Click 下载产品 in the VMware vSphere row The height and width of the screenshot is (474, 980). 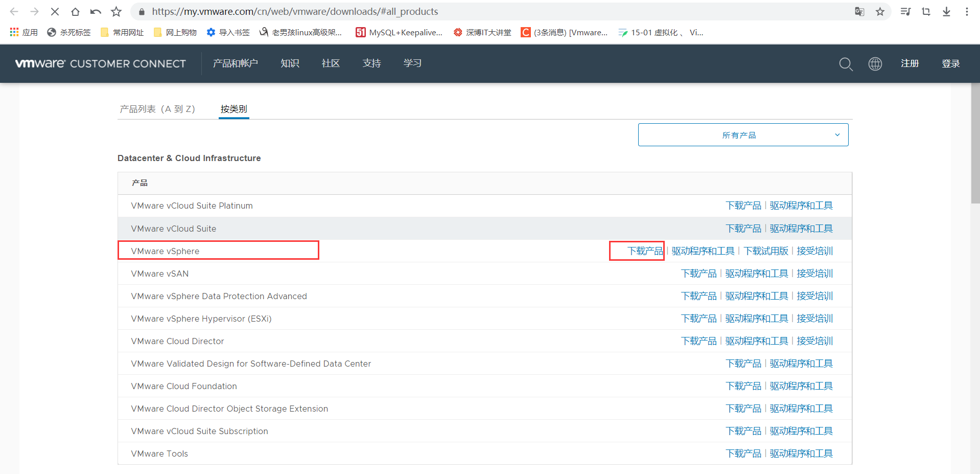[x=645, y=251]
